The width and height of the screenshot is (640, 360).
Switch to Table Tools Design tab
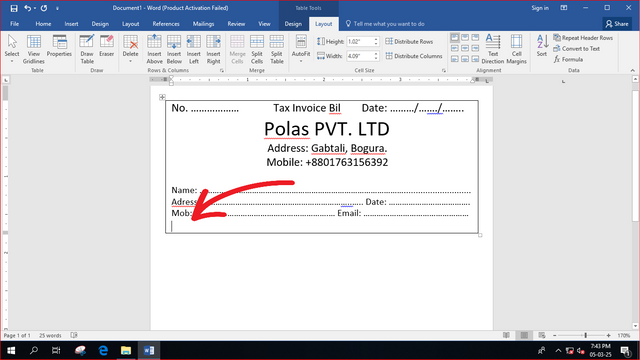click(293, 24)
